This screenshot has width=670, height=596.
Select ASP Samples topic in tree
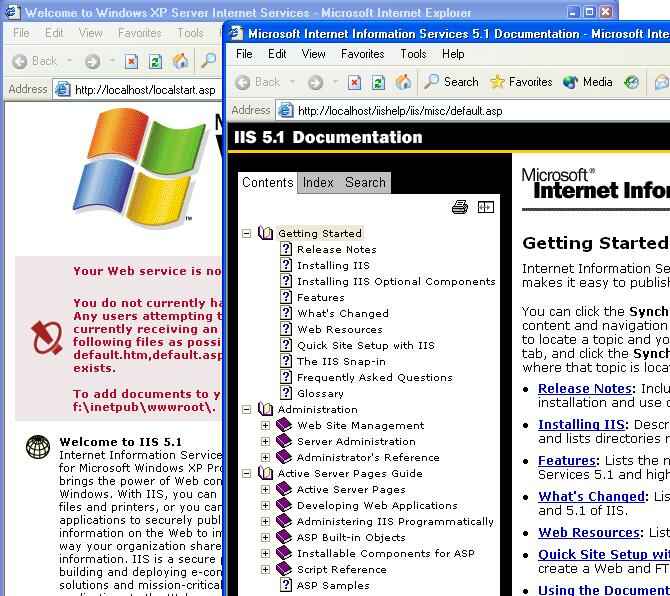click(x=333, y=586)
